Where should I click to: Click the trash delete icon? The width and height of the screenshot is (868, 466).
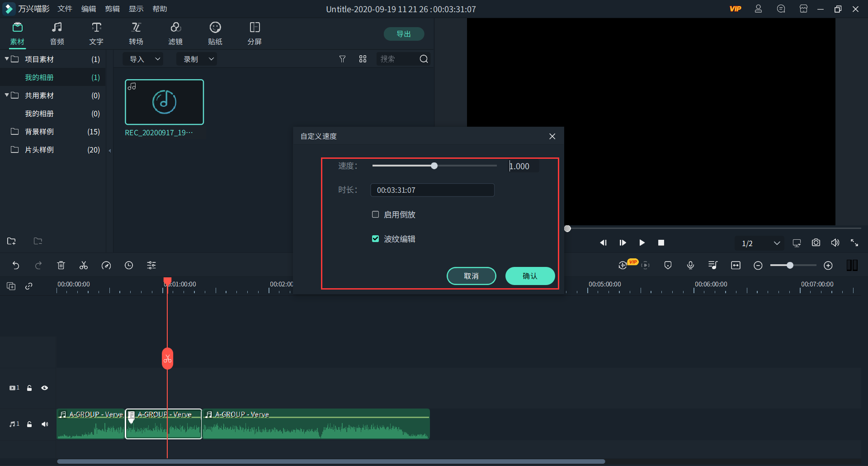click(x=61, y=266)
